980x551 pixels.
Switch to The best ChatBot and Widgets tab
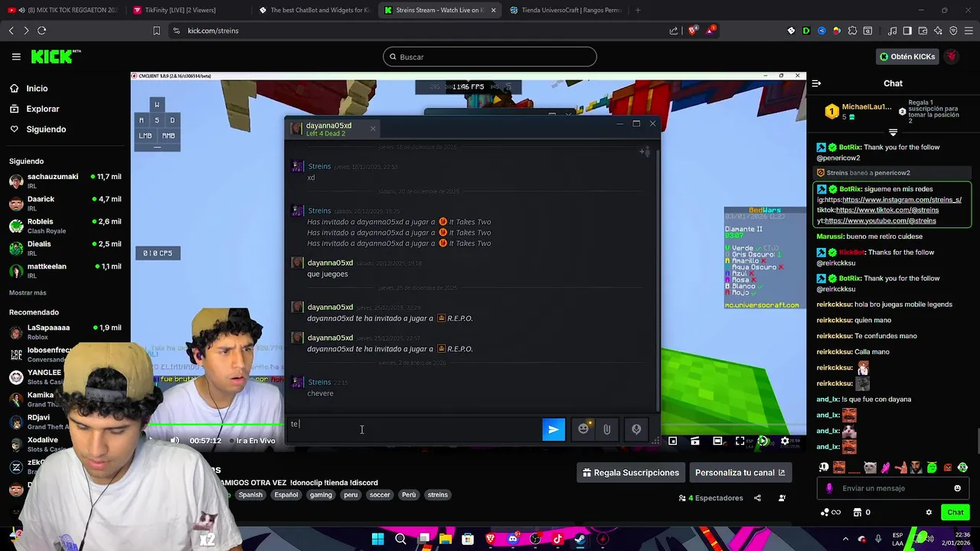pos(314,10)
